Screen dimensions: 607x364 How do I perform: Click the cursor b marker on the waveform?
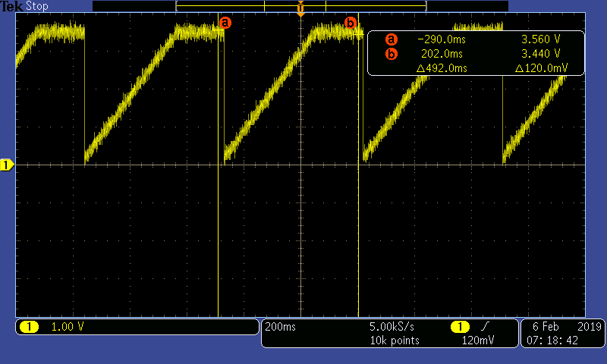tap(350, 23)
